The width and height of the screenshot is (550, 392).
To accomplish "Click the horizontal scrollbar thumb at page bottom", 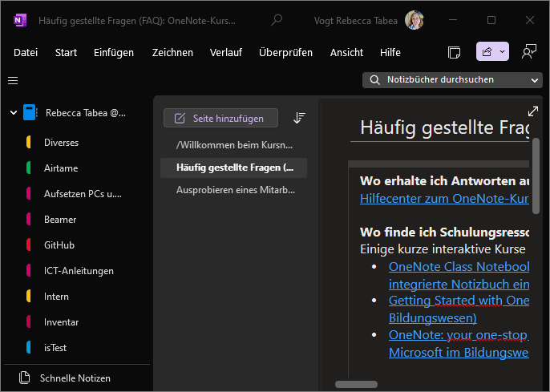I will point(356,384).
